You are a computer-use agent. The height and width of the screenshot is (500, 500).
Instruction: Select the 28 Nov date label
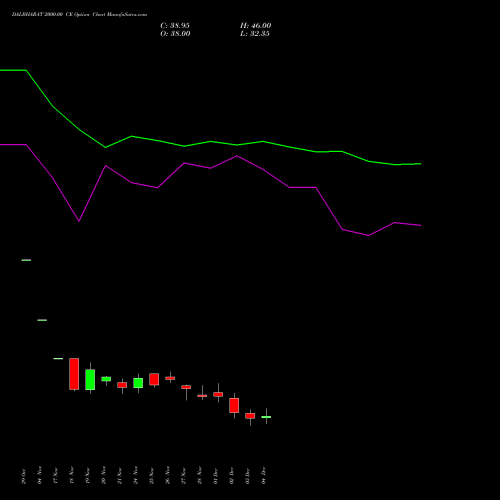pos(199,475)
